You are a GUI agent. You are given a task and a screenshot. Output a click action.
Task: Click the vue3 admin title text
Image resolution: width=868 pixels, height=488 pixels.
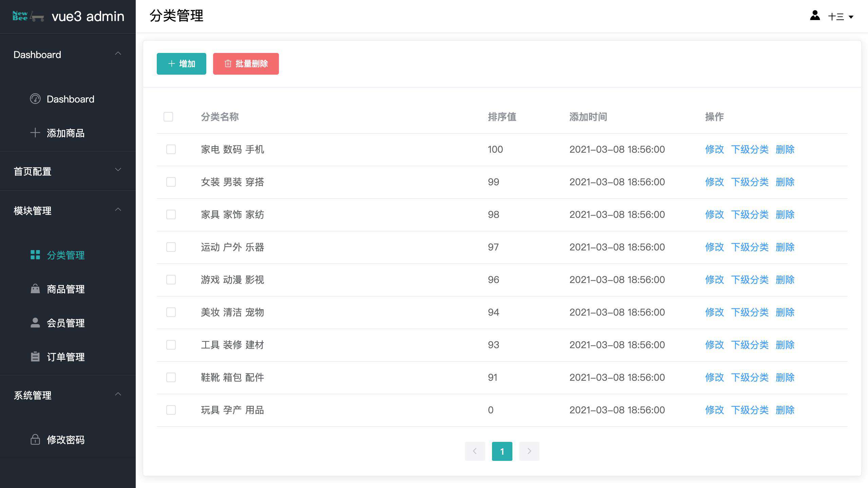(x=88, y=16)
